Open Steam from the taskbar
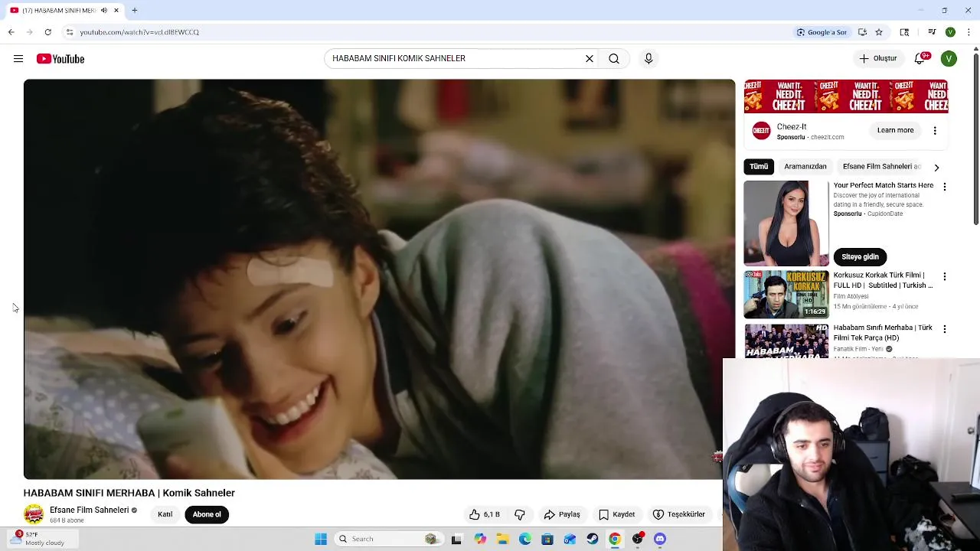This screenshot has height=551, width=980. click(593, 539)
